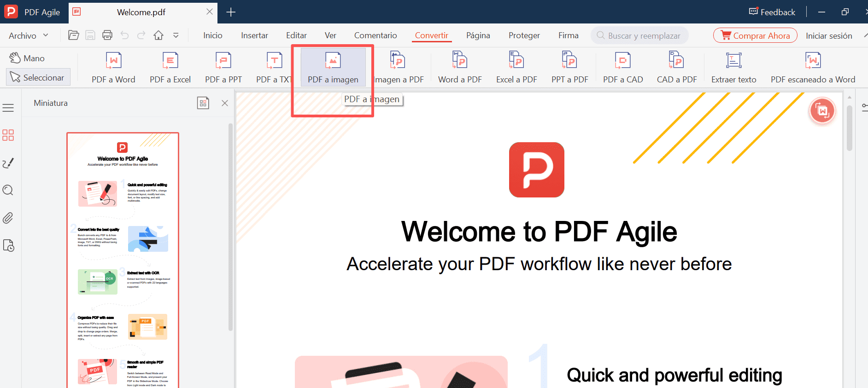Open the Firma tab
The height and width of the screenshot is (388, 868).
(x=569, y=35)
